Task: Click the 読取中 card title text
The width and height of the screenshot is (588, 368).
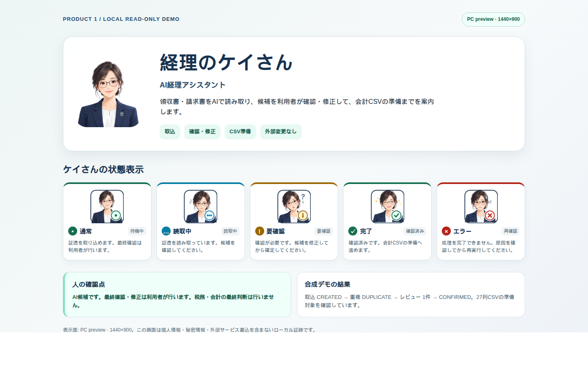Action: coord(182,231)
